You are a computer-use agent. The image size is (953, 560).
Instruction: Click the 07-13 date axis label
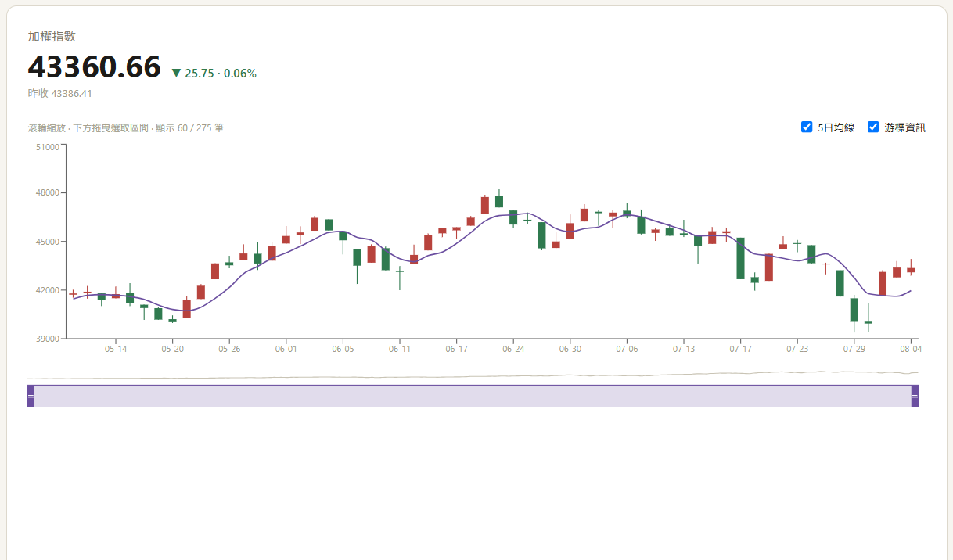[684, 349]
